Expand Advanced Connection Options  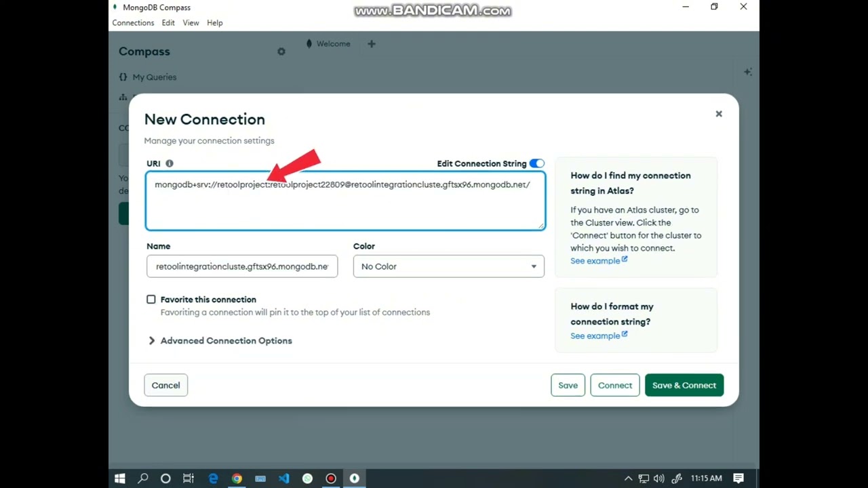[220, 341]
